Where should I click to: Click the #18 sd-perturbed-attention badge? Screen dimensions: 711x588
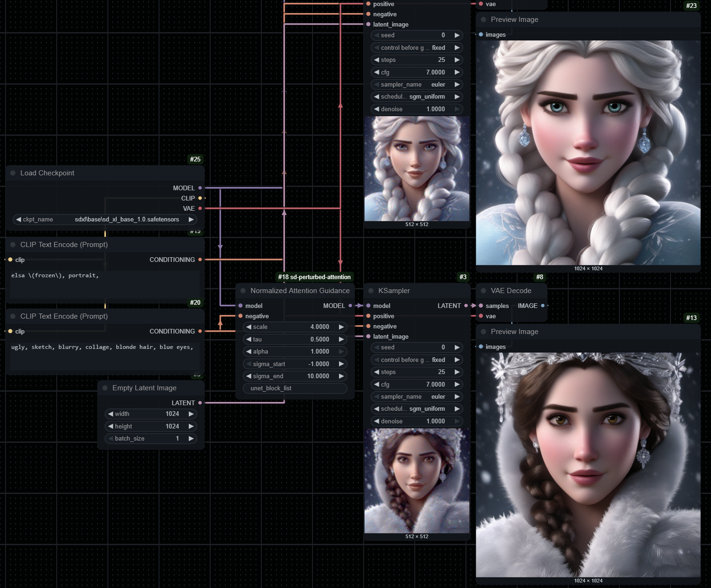pyautogui.click(x=314, y=277)
